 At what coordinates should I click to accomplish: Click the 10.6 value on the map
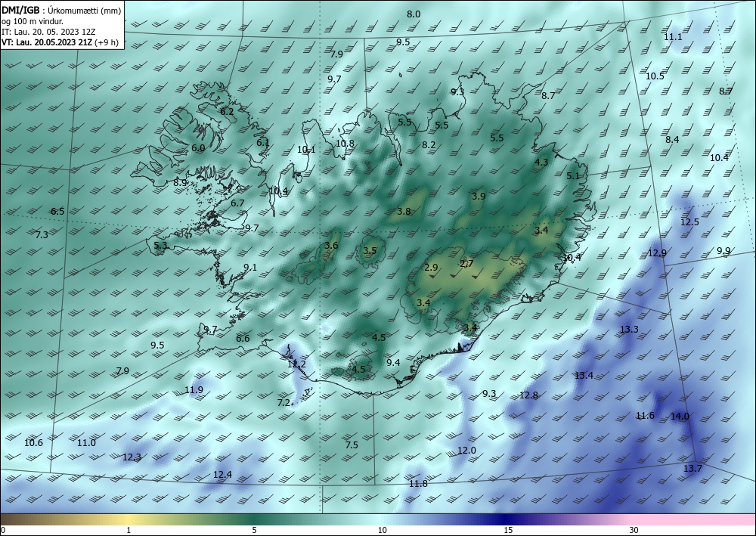(33, 442)
